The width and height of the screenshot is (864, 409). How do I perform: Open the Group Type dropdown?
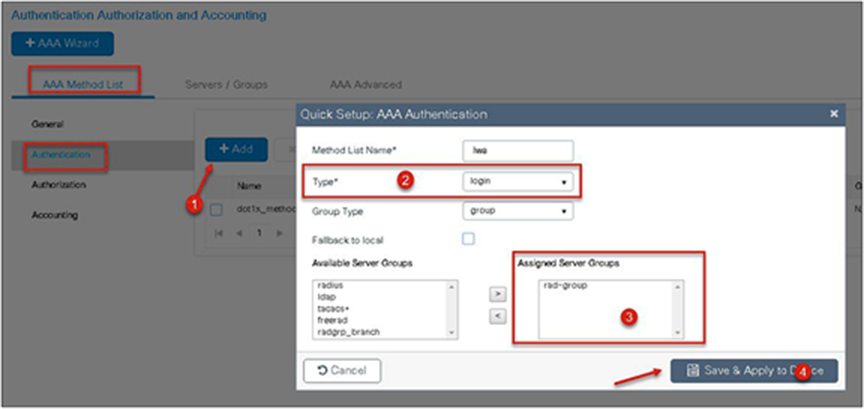coord(518,211)
